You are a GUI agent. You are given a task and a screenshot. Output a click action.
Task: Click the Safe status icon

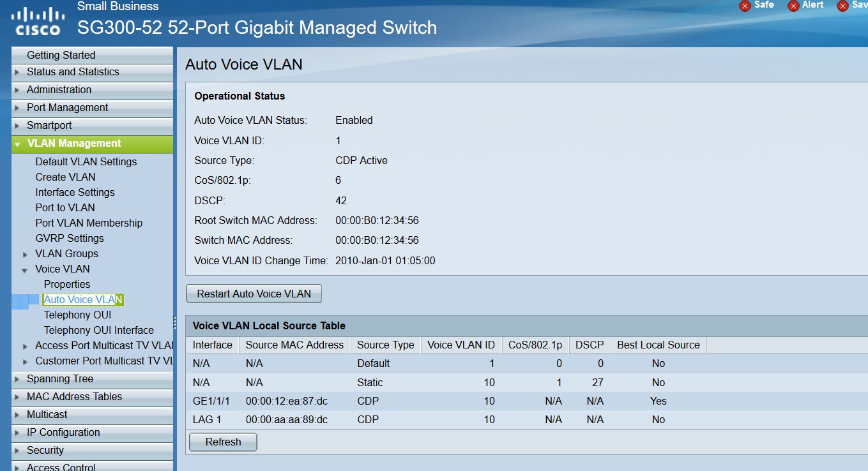pyautogui.click(x=745, y=6)
